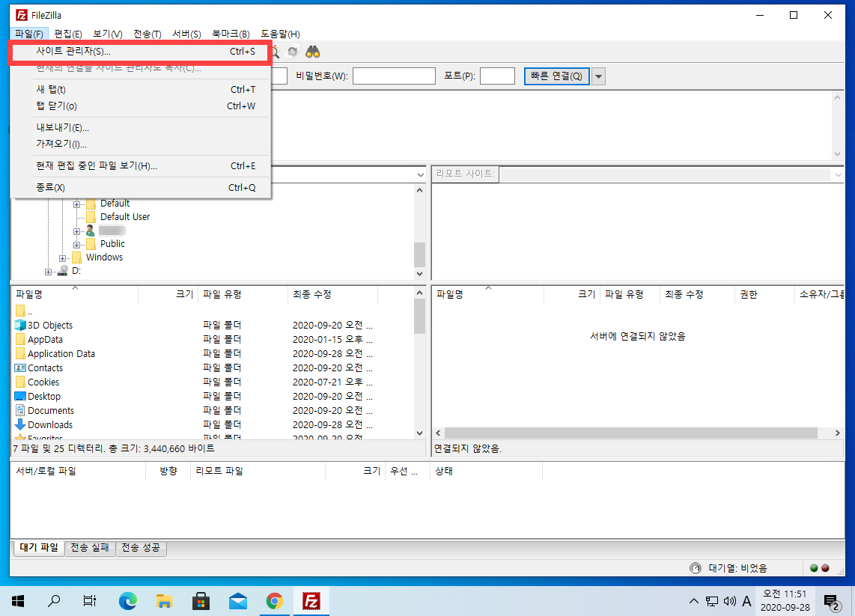Open Google Chrome from the taskbar

click(x=274, y=601)
